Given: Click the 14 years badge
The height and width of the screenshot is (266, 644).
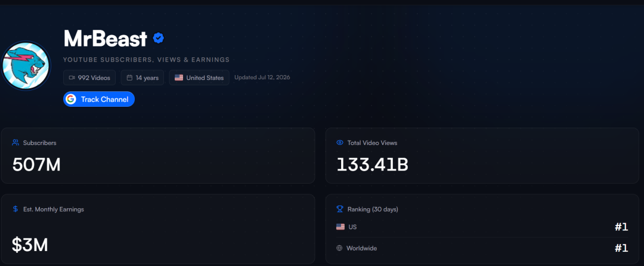Looking at the screenshot, I should [143, 78].
